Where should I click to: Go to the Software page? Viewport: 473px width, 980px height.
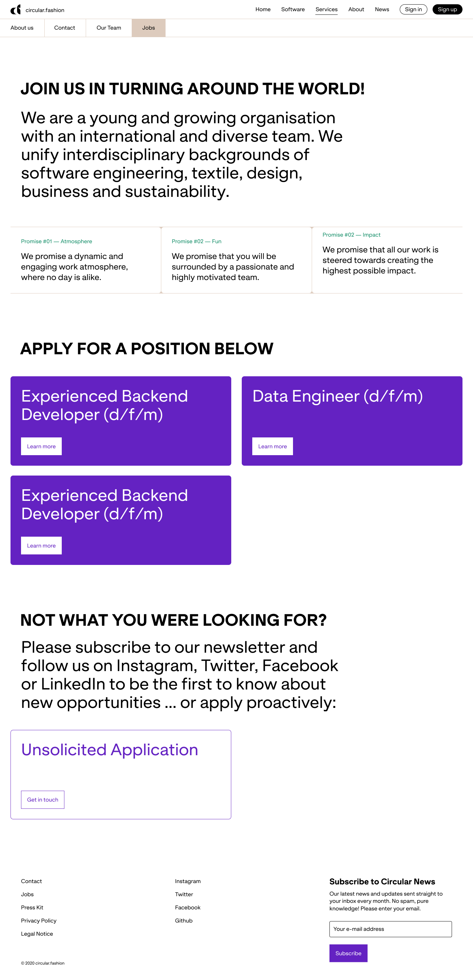click(x=293, y=10)
